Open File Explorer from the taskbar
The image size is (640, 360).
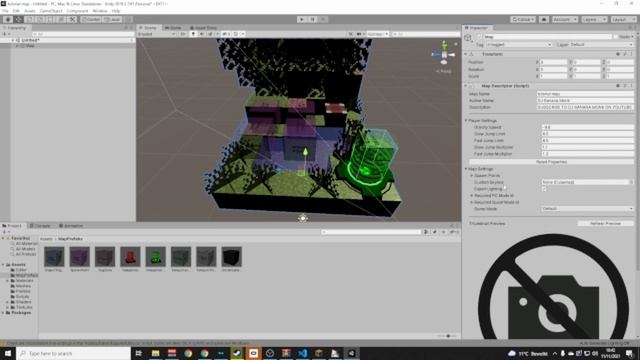click(x=156, y=353)
